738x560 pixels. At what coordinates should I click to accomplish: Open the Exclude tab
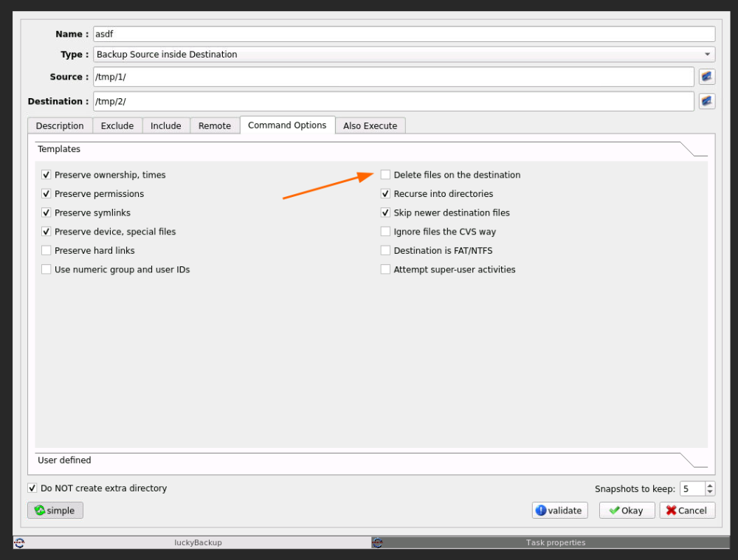click(x=117, y=125)
